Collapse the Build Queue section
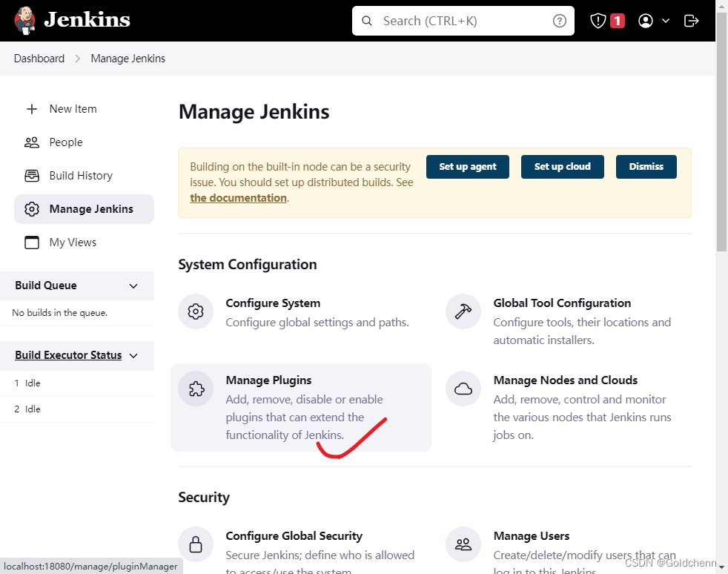The width and height of the screenshot is (728, 574). [x=133, y=286]
